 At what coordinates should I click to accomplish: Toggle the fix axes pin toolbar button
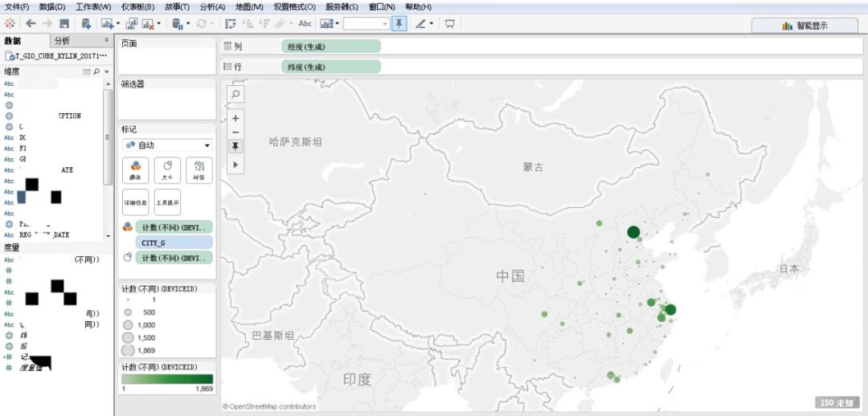click(399, 24)
